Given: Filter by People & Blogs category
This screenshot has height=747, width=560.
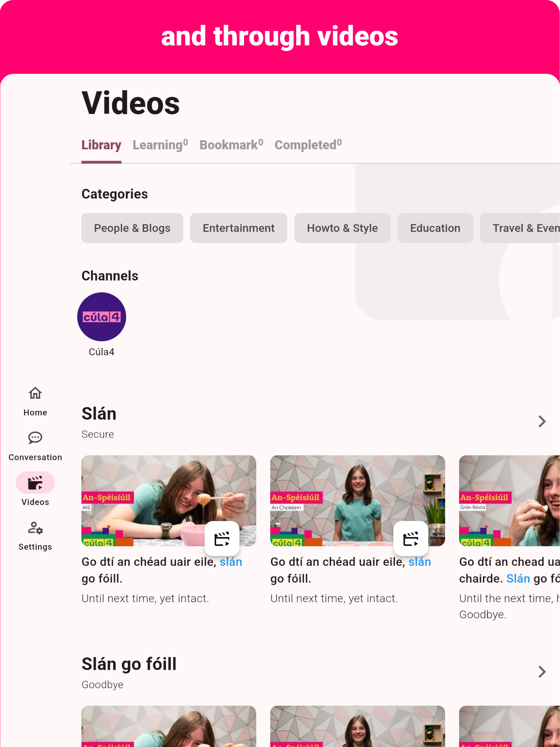Looking at the screenshot, I should point(132,228).
